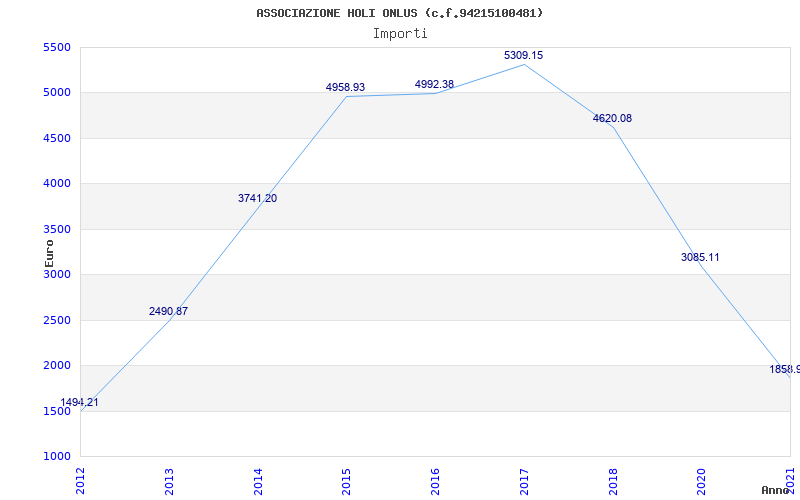Click the Importi subtitle
The image size is (800, 500).
400,34
